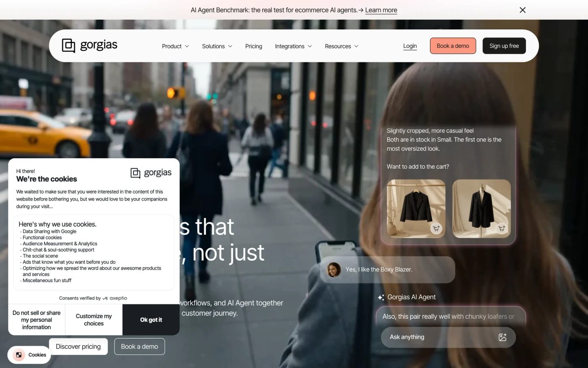This screenshot has height=368, width=588.
Task: Open the Login link
Action: 410,46
